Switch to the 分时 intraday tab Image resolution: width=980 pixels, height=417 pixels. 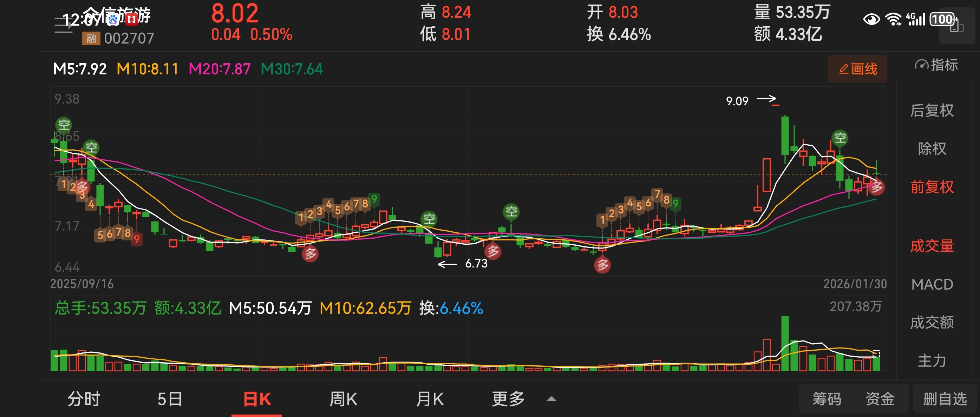coord(84,399)
